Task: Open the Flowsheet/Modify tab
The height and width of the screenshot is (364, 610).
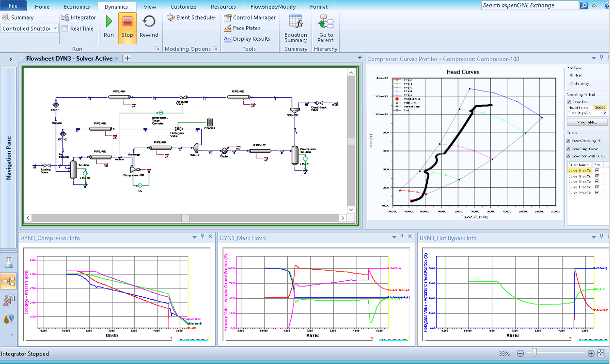Action: point(273,7)
